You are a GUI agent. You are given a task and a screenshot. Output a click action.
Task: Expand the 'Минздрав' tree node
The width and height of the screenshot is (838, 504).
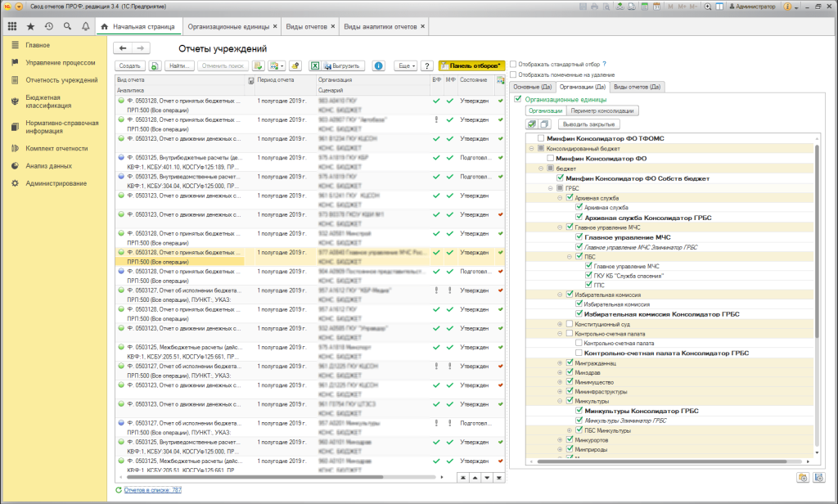click(x=561, y=373)
